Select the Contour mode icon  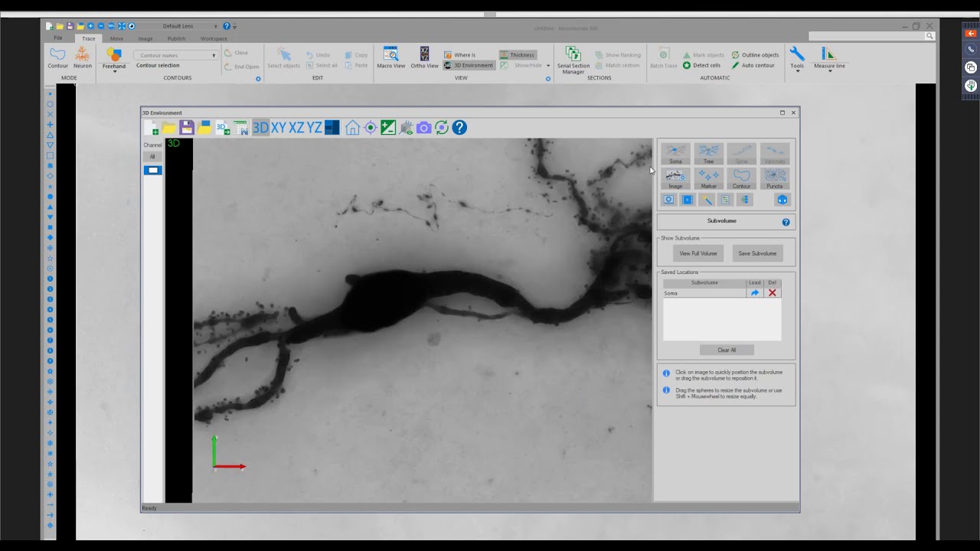(57, 57)
